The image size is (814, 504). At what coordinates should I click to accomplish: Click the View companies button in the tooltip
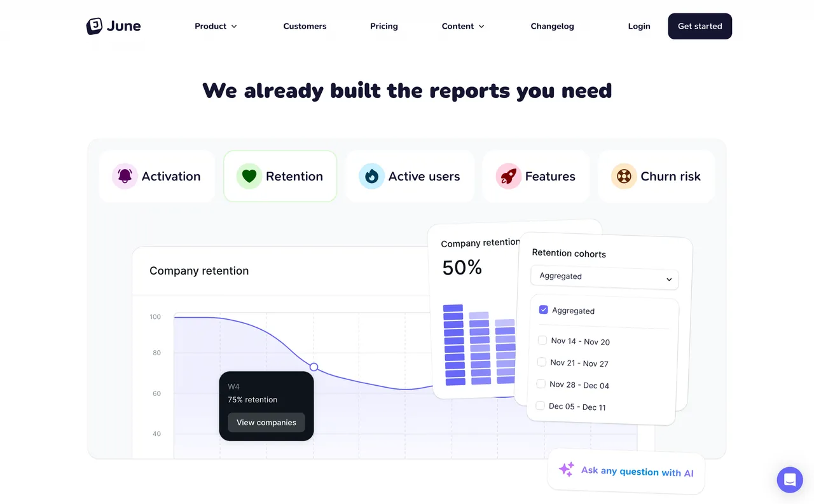pos(266,422)
